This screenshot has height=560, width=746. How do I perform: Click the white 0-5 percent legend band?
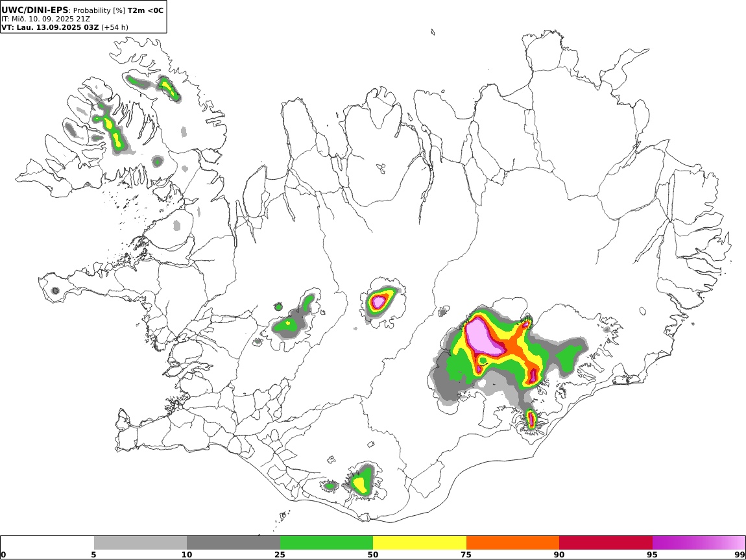(47, 542)
